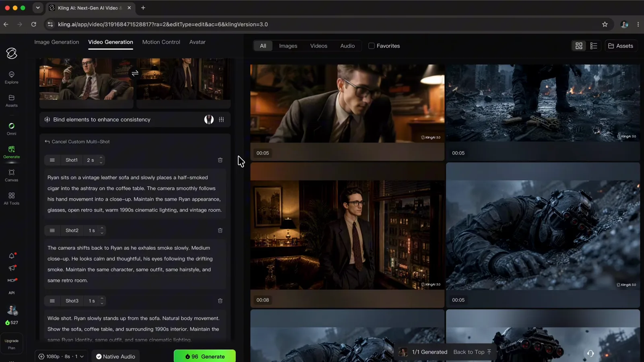
Task: Filter gallery by Videos
Action: (319, 46)
